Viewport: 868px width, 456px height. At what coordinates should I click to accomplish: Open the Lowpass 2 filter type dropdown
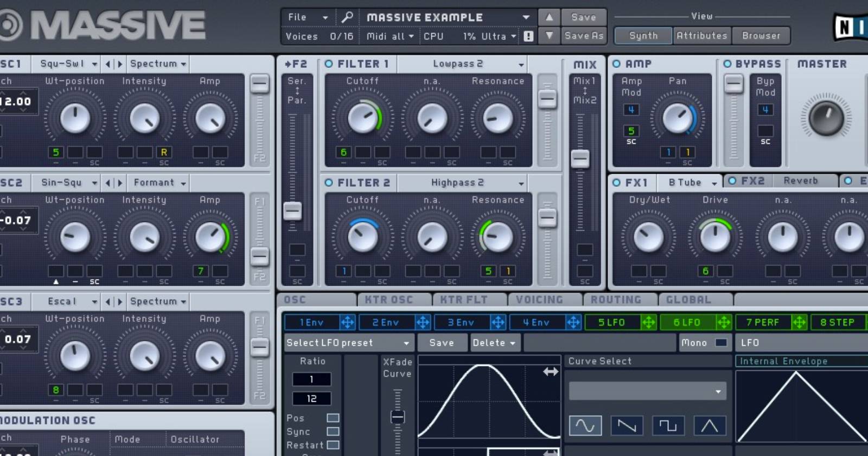pos(463,64)
